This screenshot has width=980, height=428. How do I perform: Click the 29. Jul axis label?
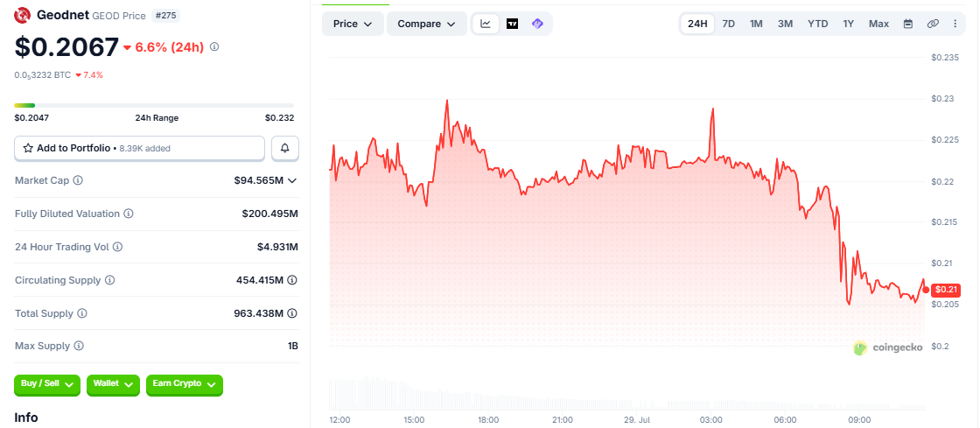[x=637, y=419]
